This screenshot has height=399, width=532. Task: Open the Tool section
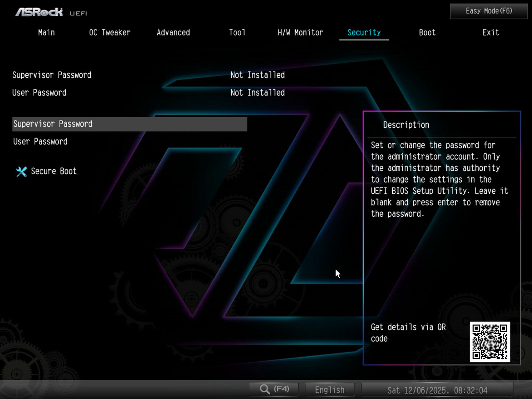pyautogui.click(x=237, y=32)
